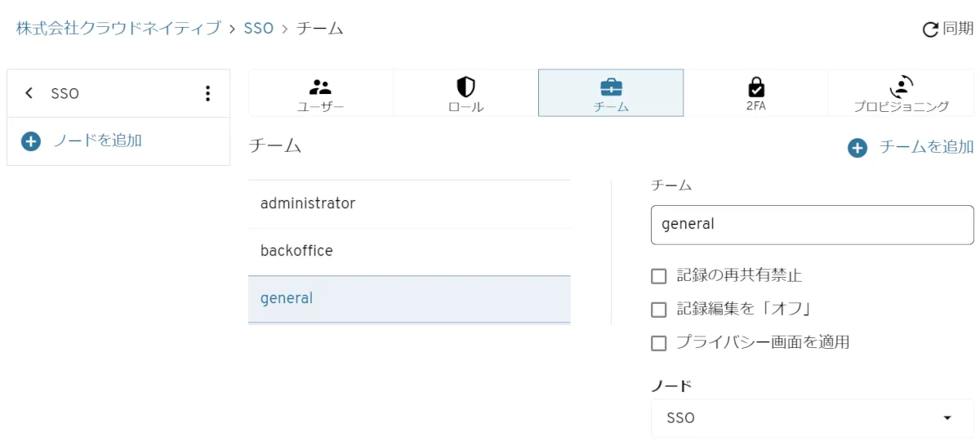The height and width of the screenshot is (446, 980).
Task: Open the three-dot menu beside SSO
Action: point(207,93)
